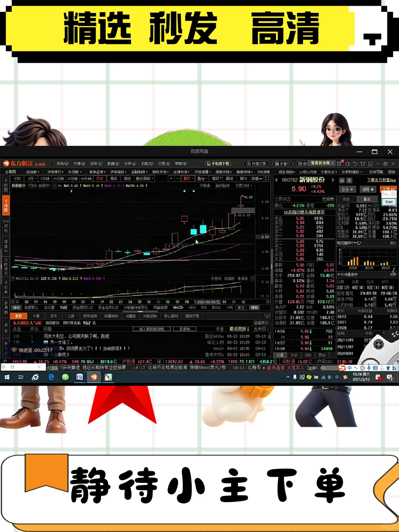Click the undo/back arrow icon
The image size is (399, 532).
point(355,163)
